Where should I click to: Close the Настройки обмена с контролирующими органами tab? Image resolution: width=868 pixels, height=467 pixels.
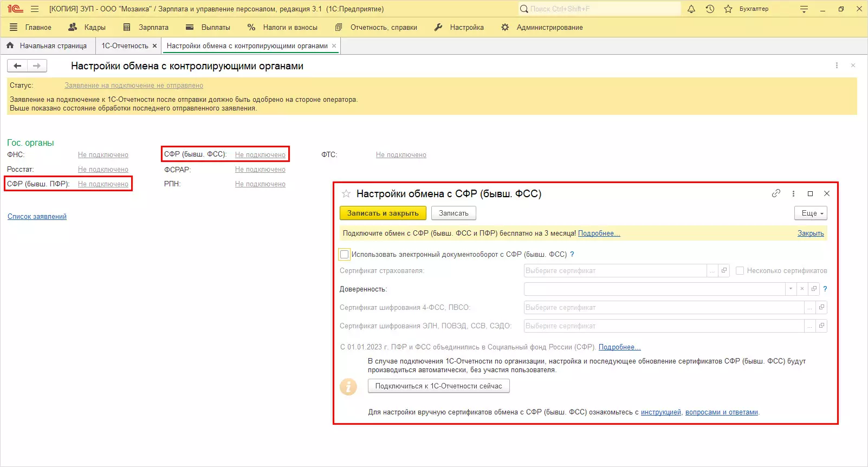pos(334,46)
